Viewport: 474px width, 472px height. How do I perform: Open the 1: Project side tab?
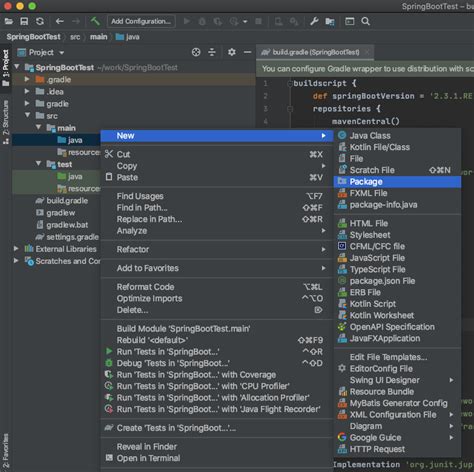click(x=6, y=68)
